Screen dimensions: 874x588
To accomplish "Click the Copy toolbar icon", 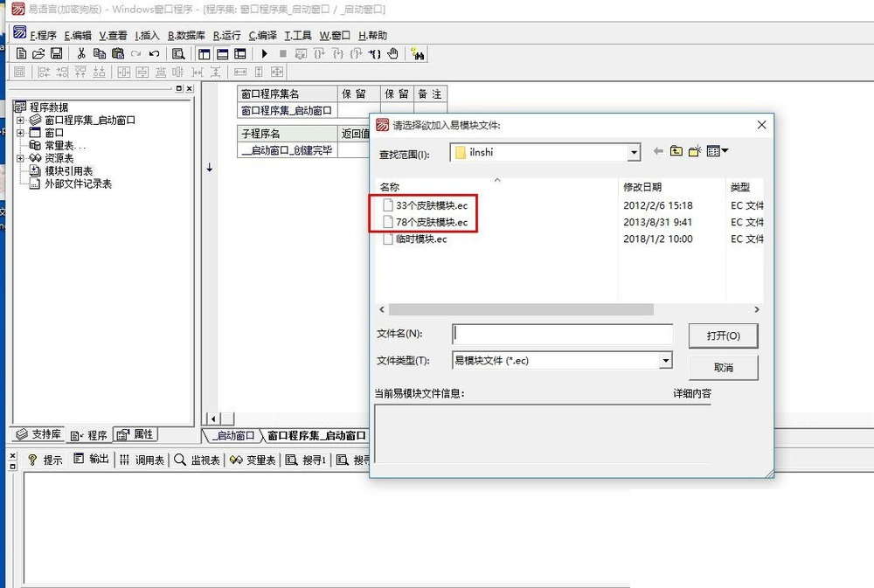I will coord(100,53).
